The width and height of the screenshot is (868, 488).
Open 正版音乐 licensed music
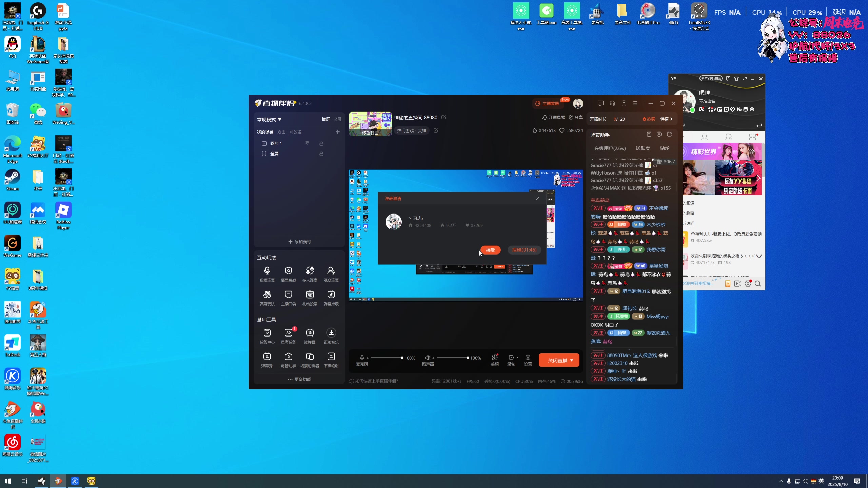[331, 336]
